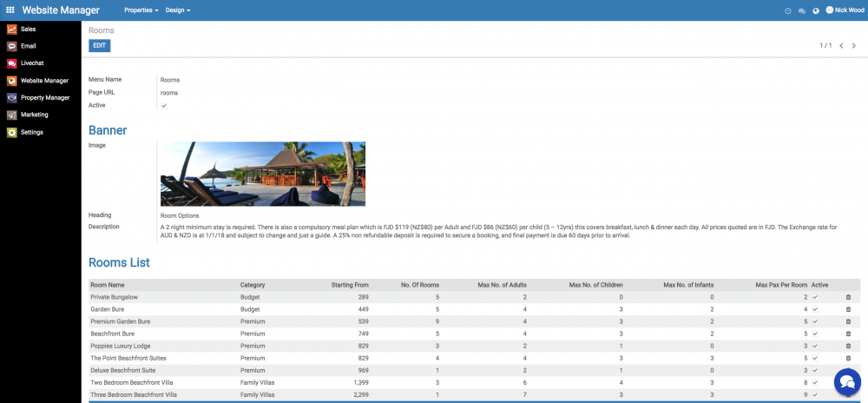Click the Edit button
Viewport: 868px width, 403px height.
pyautogui.click(x=100, y=46)
